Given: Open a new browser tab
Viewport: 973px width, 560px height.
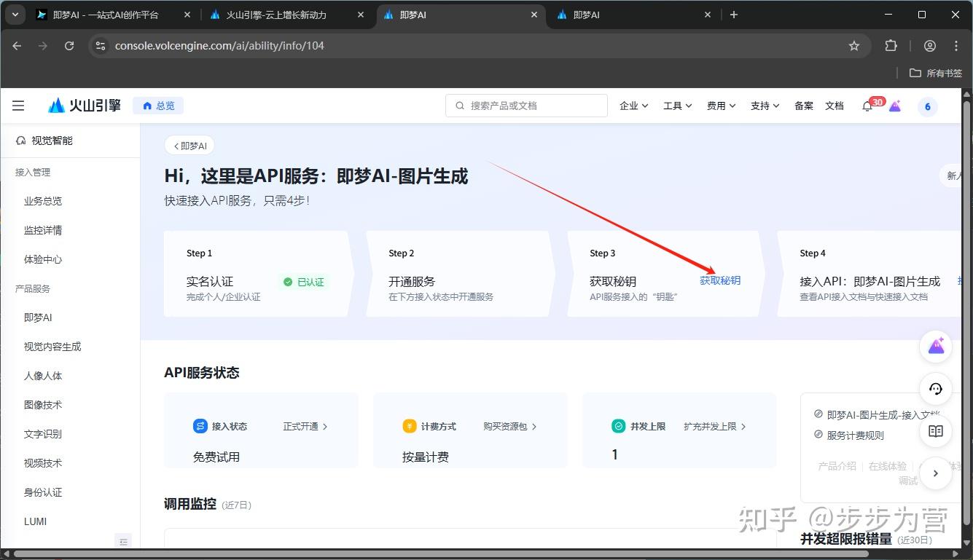Looking at the screenshot, I should coord(734,15).
